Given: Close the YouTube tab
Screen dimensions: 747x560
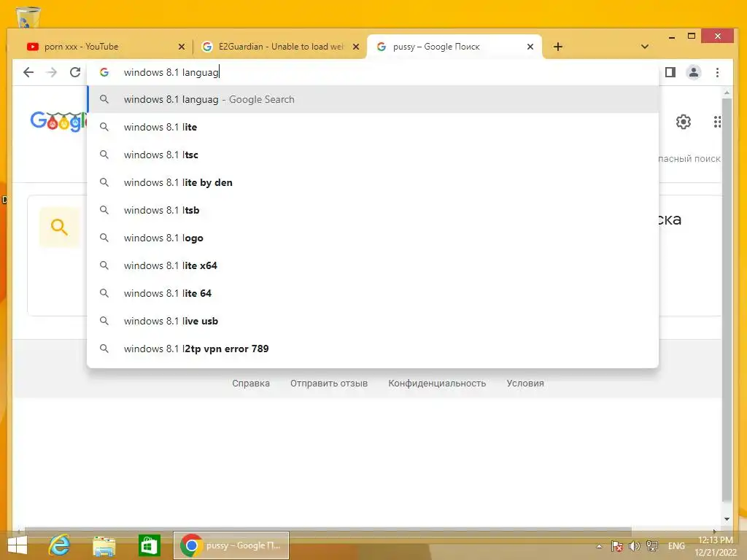Looking at the screenshot, I should click(x=182, y=47).
